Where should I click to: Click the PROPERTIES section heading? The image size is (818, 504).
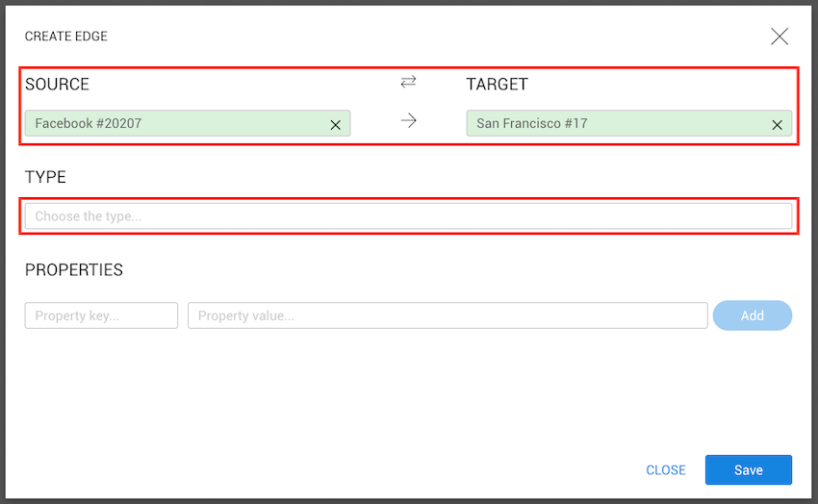(x=74, y=270)
